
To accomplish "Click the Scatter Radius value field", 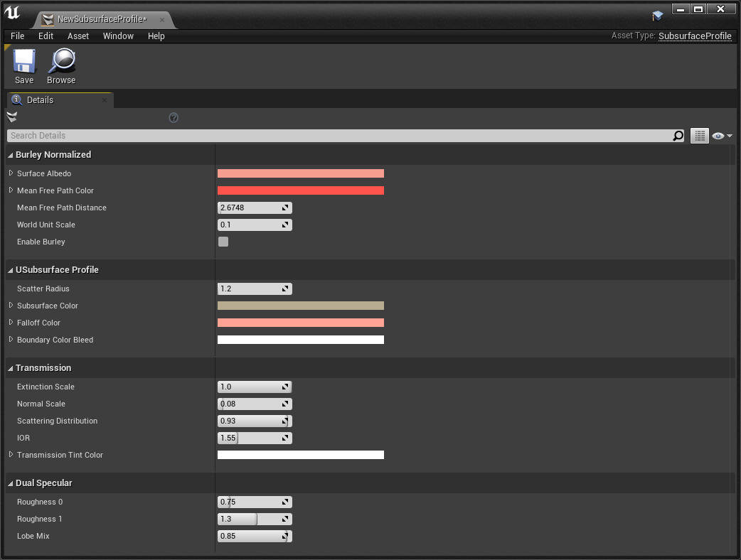I will tap(255, 289).
